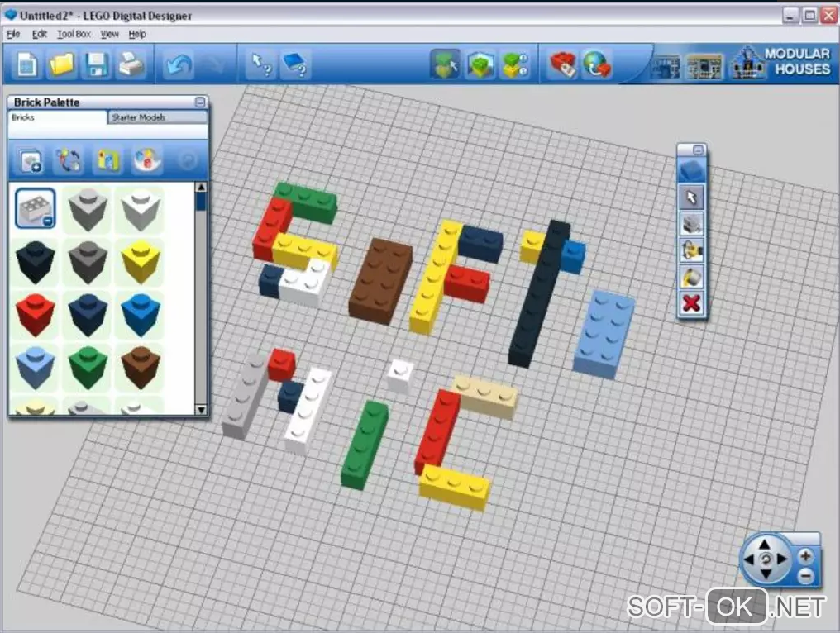The height and width of the screenshot is (633, 840).
Task: Activate the What's This help cursor
Action: tap(261, 64)
